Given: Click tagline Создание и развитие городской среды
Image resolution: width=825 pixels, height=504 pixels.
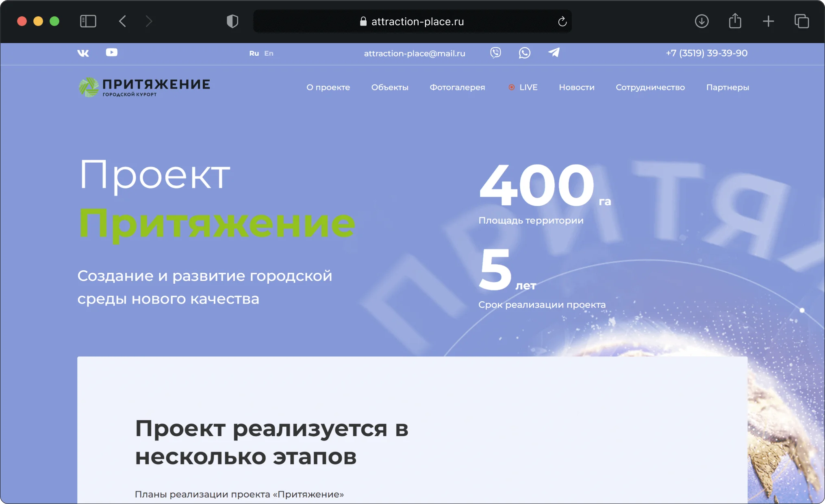Looking at the screenshot, I should 205,287.
